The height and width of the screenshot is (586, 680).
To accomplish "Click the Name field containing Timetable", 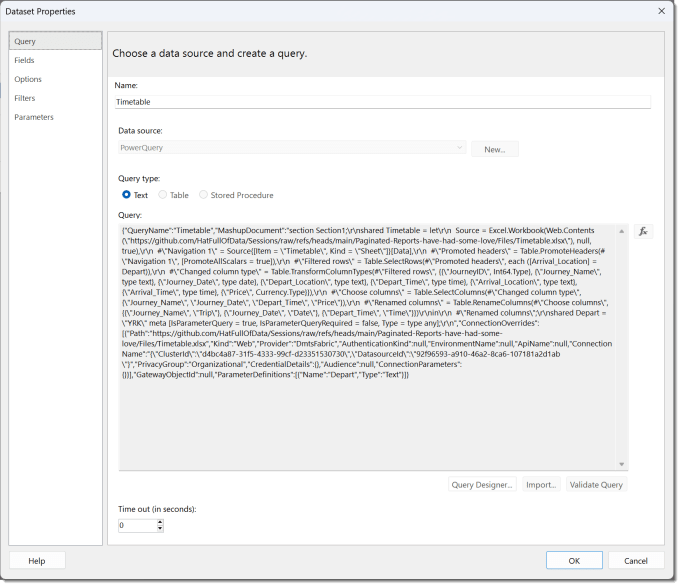I will pos(383,102).
